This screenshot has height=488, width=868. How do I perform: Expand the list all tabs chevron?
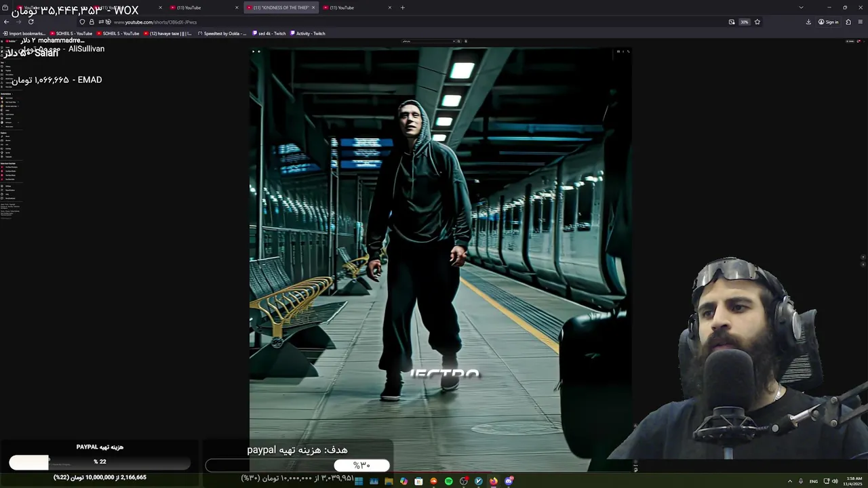coord(801,7)
